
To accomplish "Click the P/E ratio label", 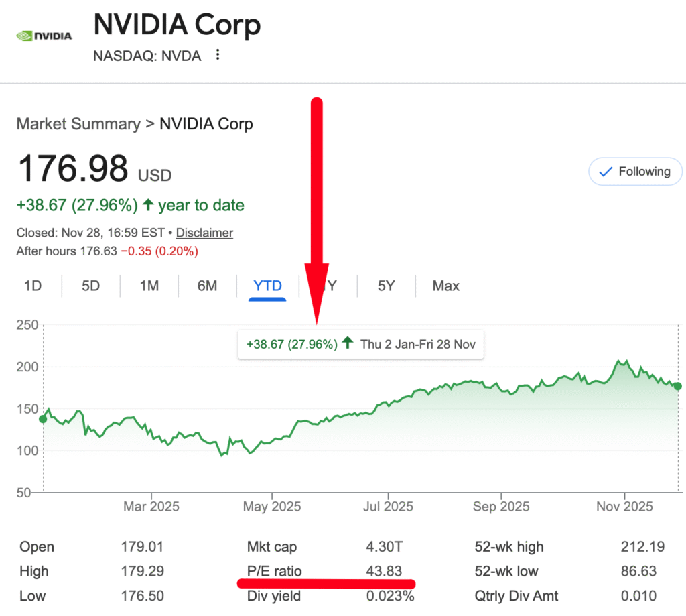I will point(275,572).
